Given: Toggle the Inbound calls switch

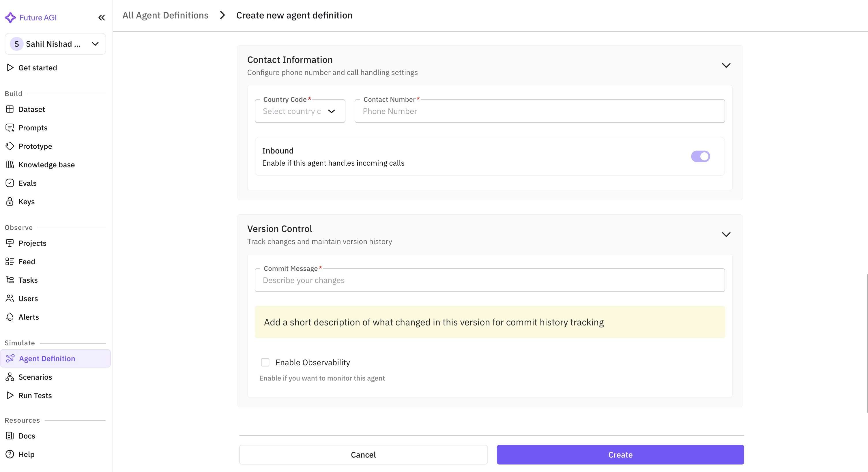Looking at the screenshot, I should (x=700, y=156).
